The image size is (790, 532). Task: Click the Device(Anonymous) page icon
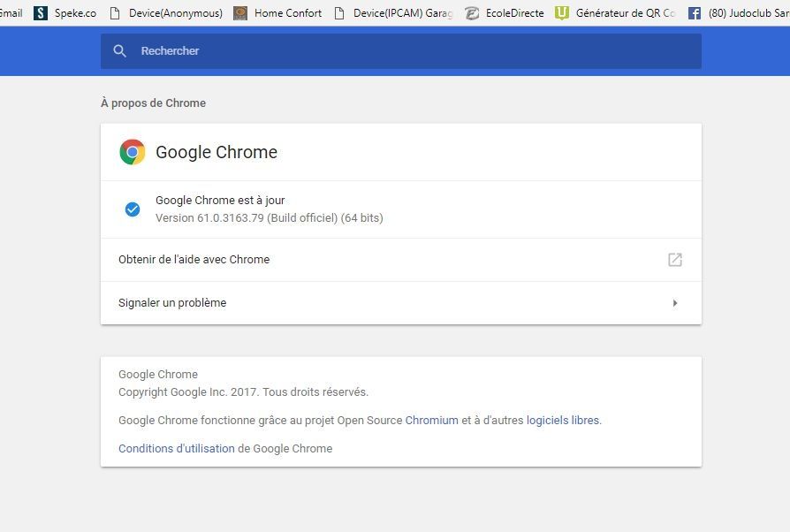point(115,13)
